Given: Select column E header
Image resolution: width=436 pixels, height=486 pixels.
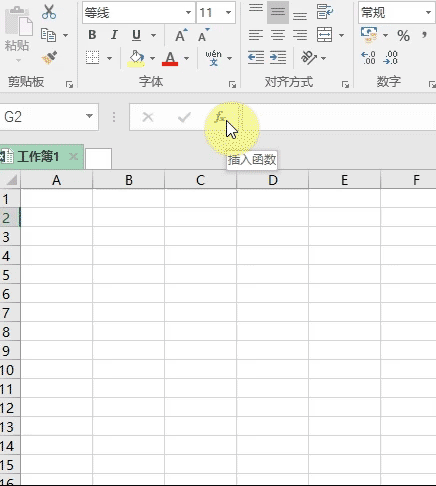Looking at the screenshot, I should tap(344, 180).
